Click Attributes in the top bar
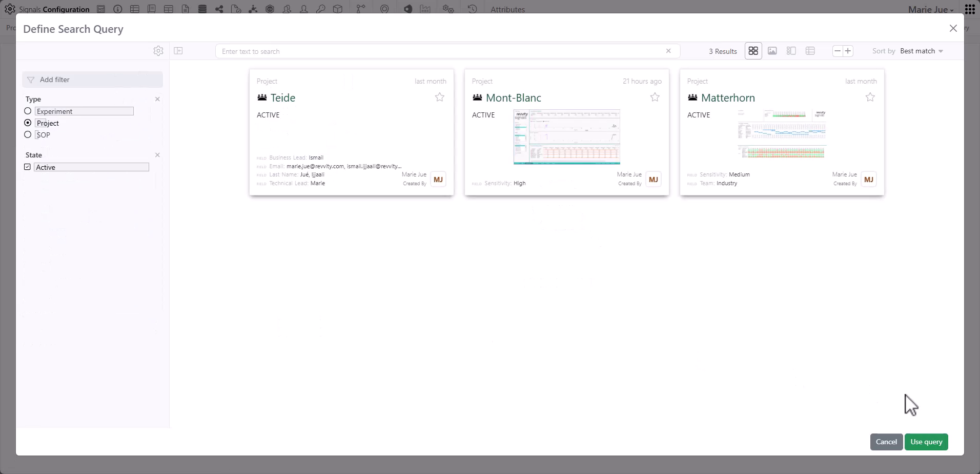 tap(507, 9)
